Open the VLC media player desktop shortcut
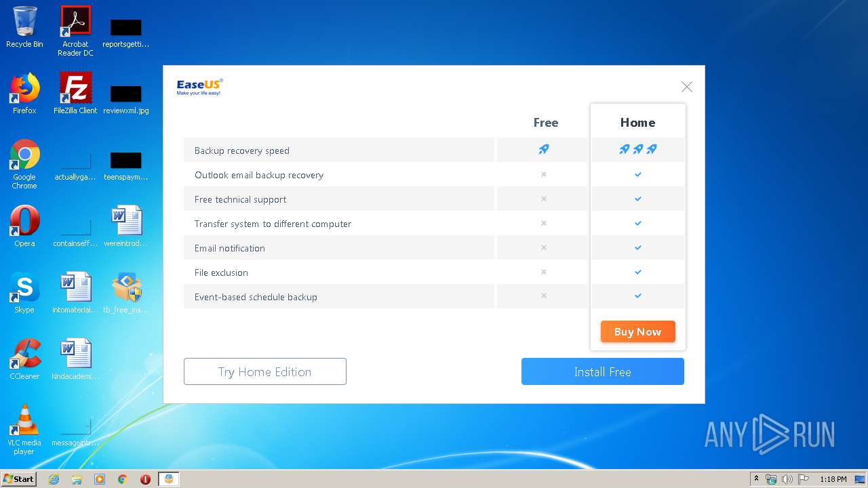 24,430
